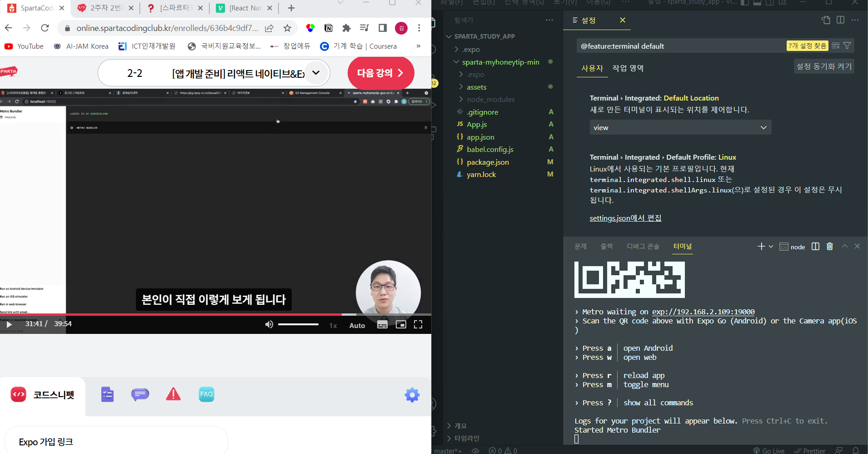
Task: Toggle video subtitles icon
Action: point(383,324)
